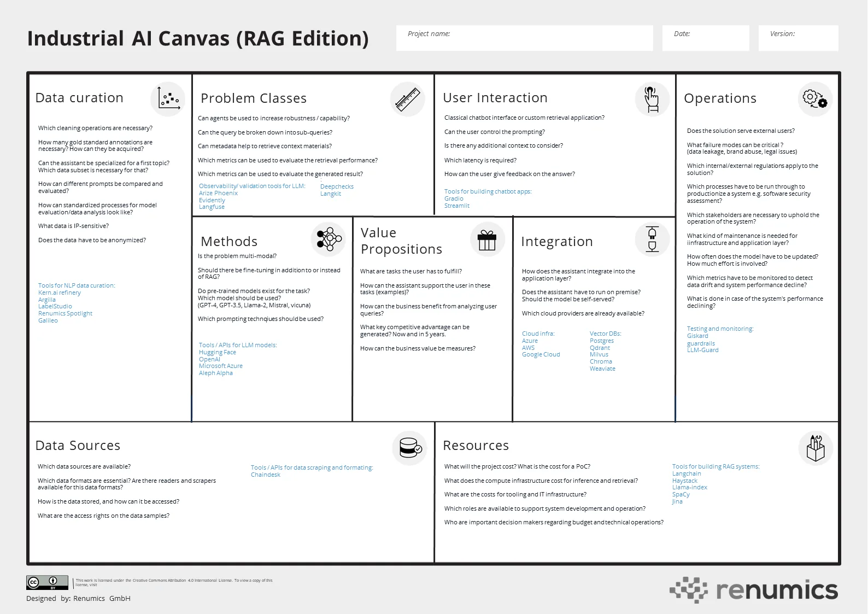Click the Operations gears icon
Viewport: 868px width, 614px height.
pyautogui.click(x=815, y=99)
